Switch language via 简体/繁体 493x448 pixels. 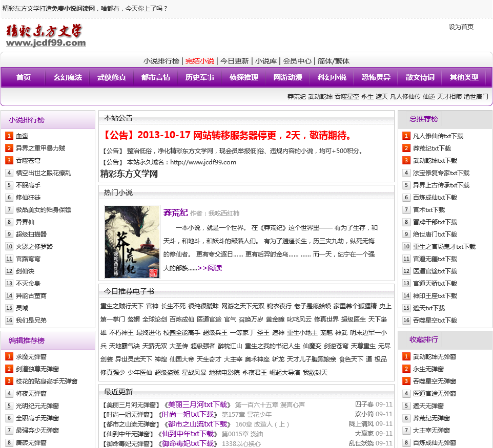coord(334,61)
